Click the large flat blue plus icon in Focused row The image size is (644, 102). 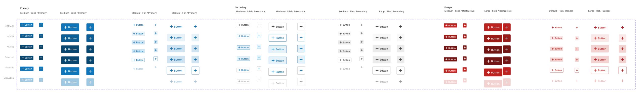tap(195, 71)
